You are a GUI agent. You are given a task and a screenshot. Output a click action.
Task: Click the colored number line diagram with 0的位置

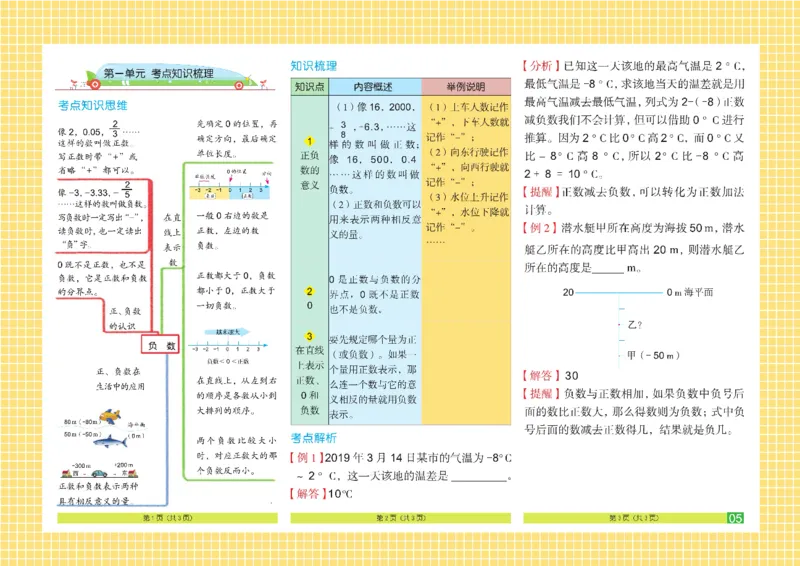(230, 185)
